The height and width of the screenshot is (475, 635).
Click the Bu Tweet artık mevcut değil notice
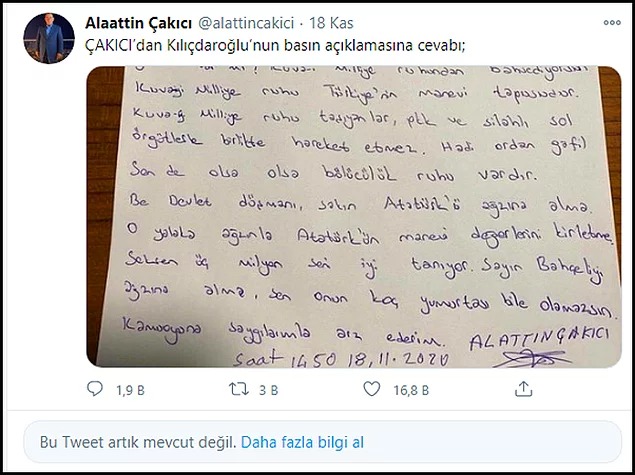pyautogui.click(x=138, y=442)
